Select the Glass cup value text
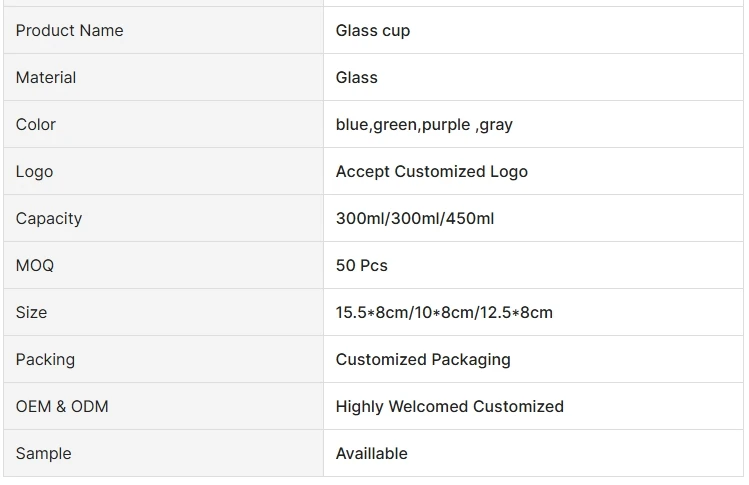 (373, 31)
